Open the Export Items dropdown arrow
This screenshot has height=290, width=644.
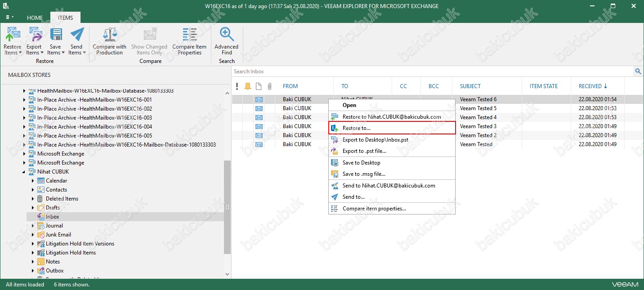pos(42,53)
